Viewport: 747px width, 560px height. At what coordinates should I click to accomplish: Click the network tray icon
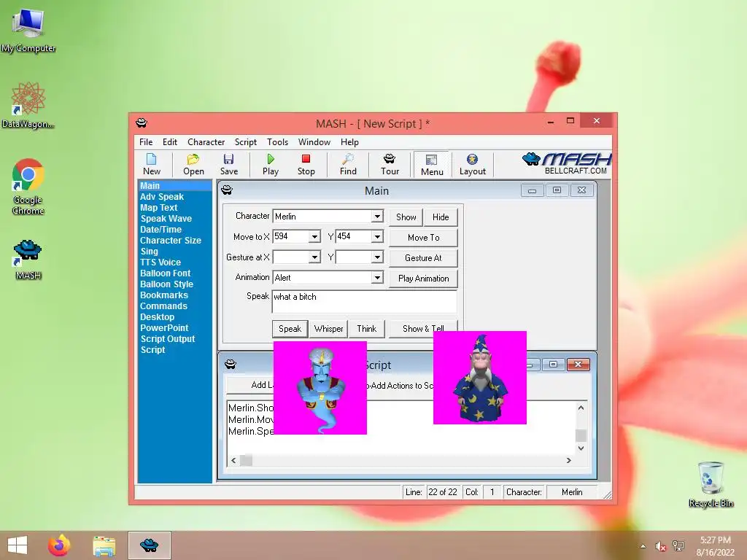pyautogui.click(x=678, y=546)
